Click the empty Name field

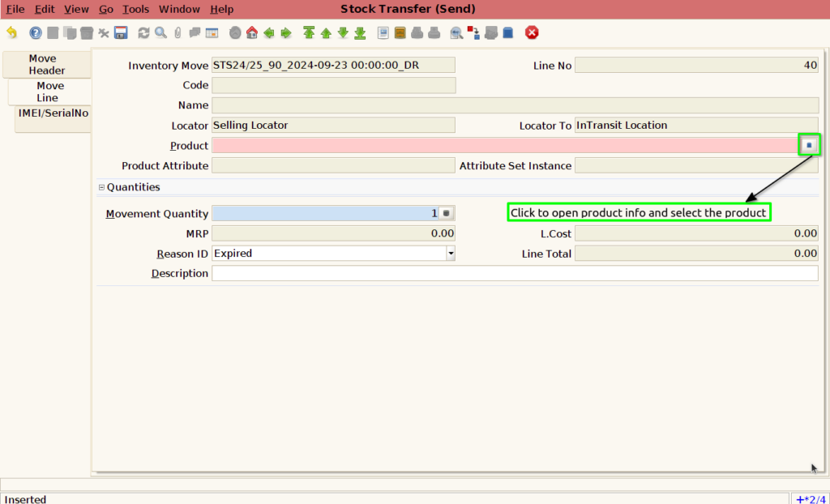tap(515, 105)
